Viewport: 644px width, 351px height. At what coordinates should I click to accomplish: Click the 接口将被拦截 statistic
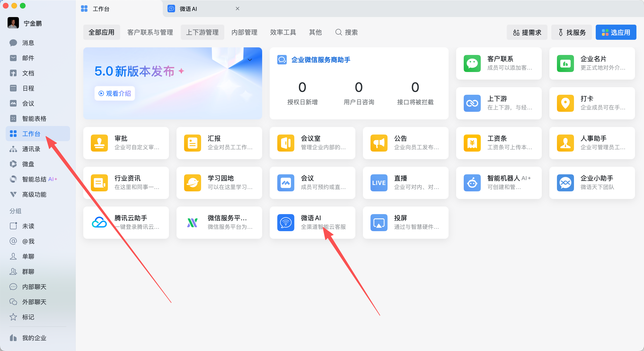point(415,93)
